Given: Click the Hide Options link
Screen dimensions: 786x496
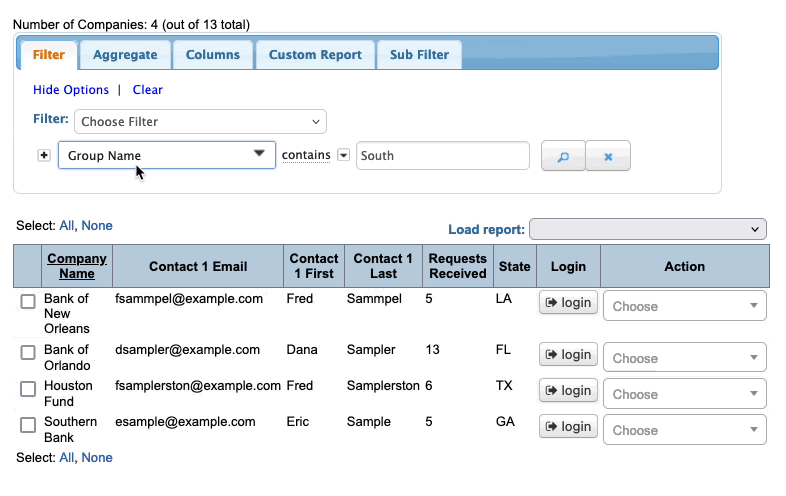Looking at the screenshot, I should [x=71, y=90].
